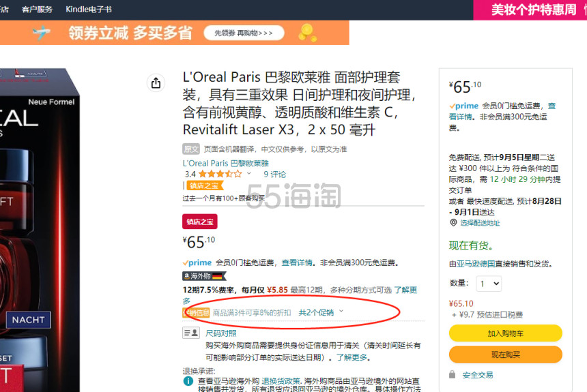
Task: Click the ¥5.85 monthly installment amount
Action: click(x=277, y=290)
